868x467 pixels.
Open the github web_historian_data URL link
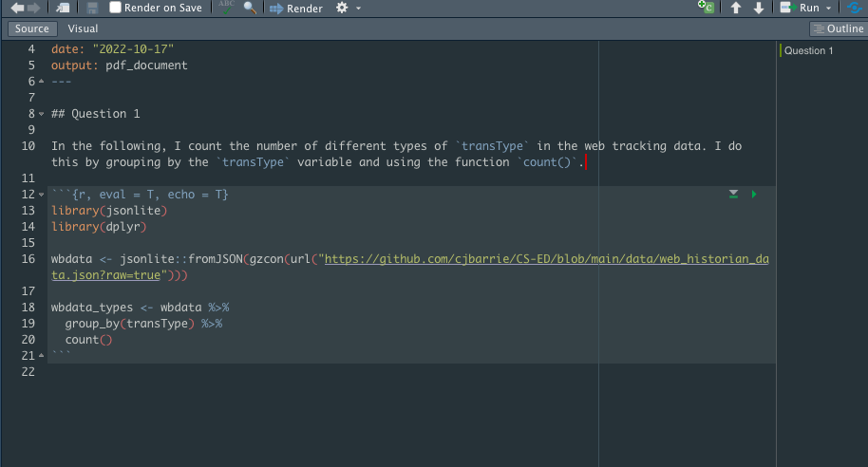[546, 259]
